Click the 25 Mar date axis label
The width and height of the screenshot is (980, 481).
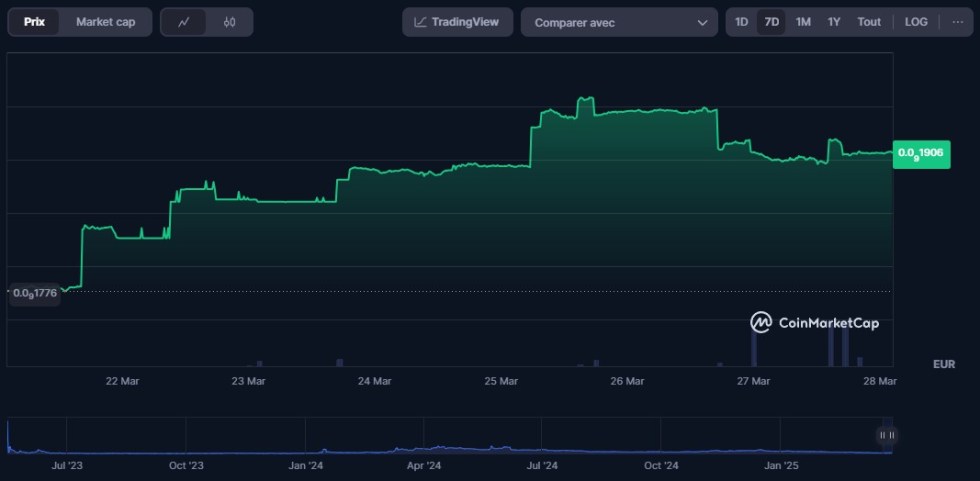[x=501, y=381]
